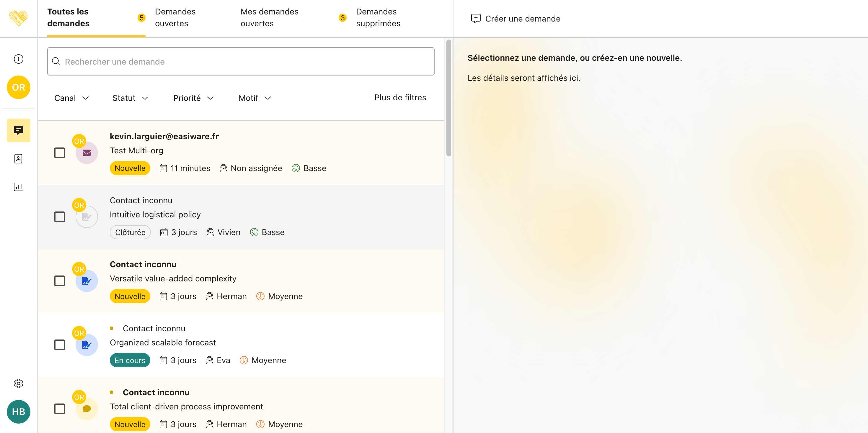Screen dimensions: 868x433
Task: Open the contacts address book icon
Action: click(19, 159)
